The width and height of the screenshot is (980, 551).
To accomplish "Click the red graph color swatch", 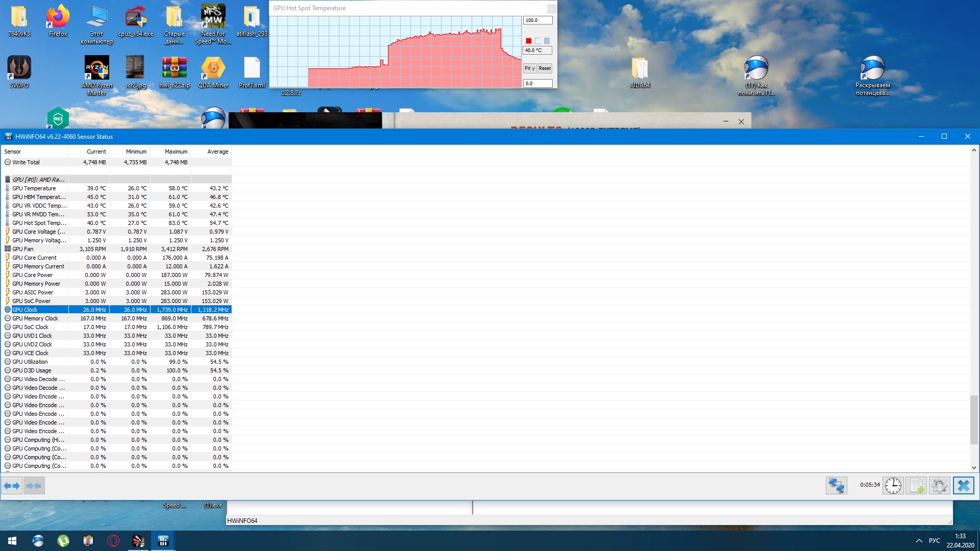I will tap(529, 41).
